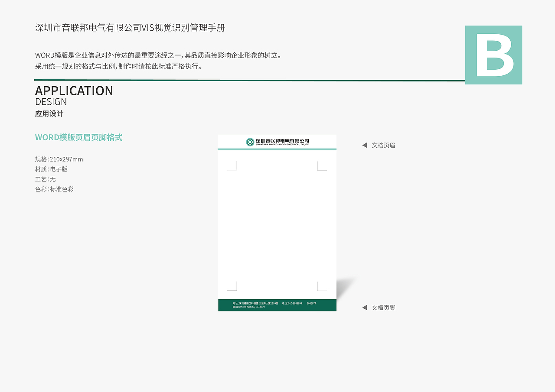
Task: Click the triangle marker beside 文档页脚
Action: click(x=365, y=308)
